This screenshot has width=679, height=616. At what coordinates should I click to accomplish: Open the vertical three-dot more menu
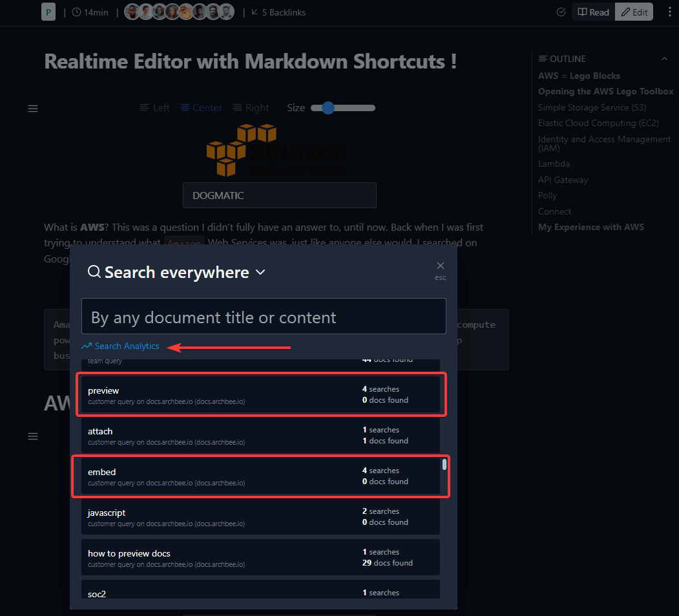669,12
